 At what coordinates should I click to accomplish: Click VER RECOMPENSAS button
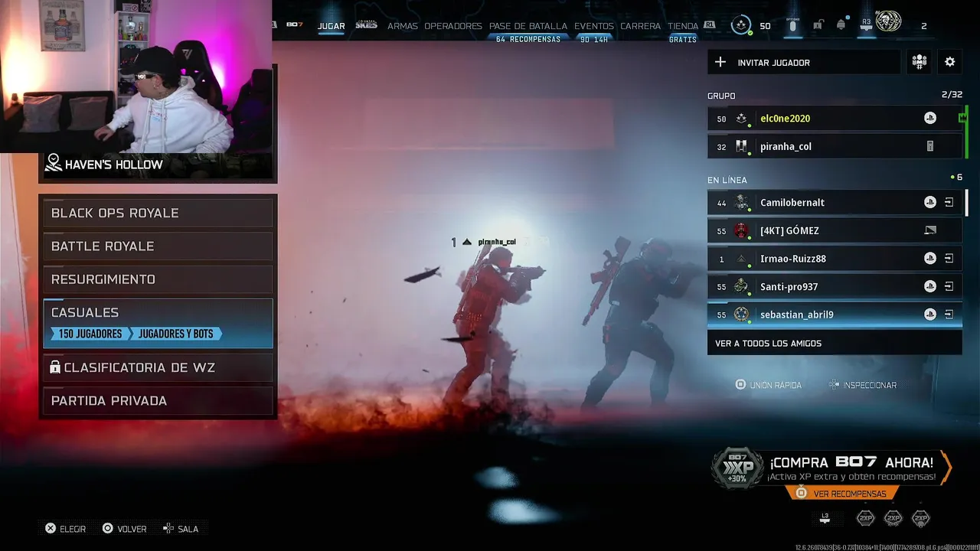[x=842, y=494]
